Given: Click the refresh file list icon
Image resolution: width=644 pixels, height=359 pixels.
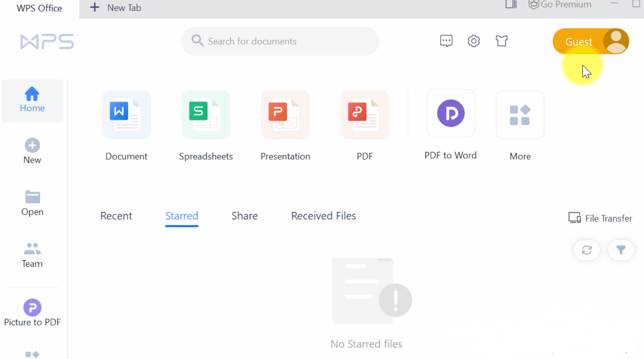Looking at the screenshot, I should click(x=587, y=250).
